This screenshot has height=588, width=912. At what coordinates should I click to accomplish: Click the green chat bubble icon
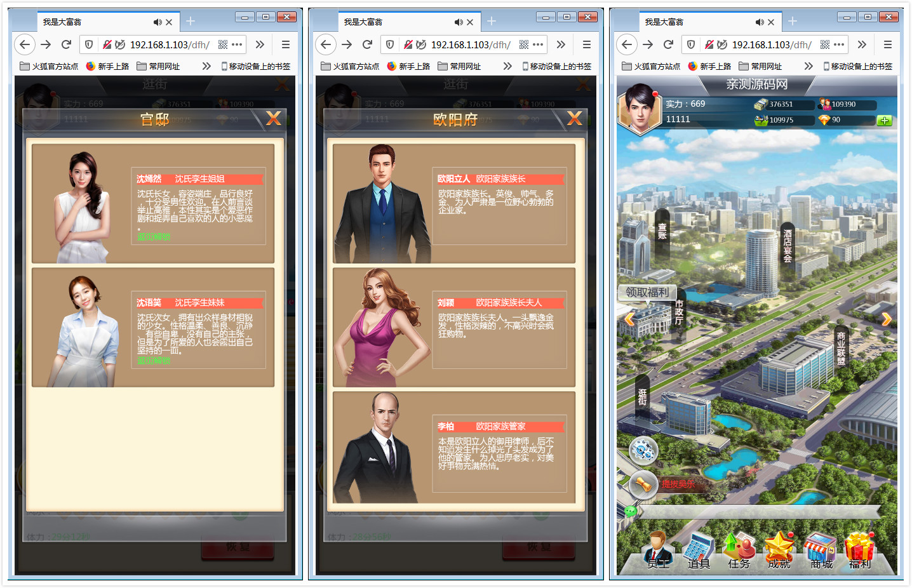pyautogui.click(x=630, y=511)
